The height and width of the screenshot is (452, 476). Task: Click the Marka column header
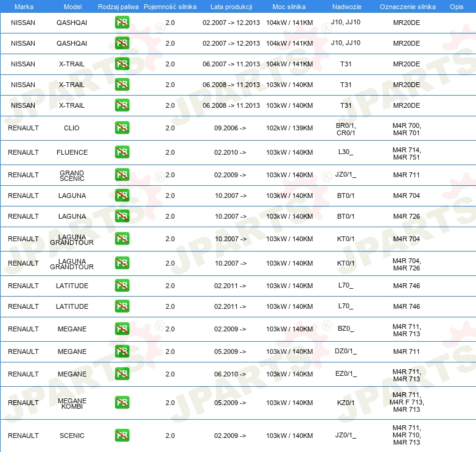click(23, 7)
